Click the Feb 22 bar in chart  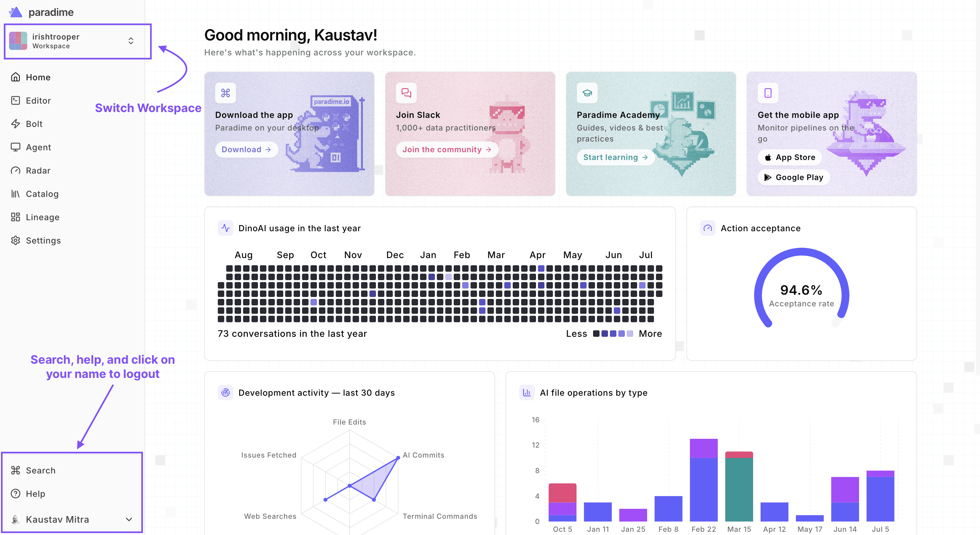(x=704, y=480)
